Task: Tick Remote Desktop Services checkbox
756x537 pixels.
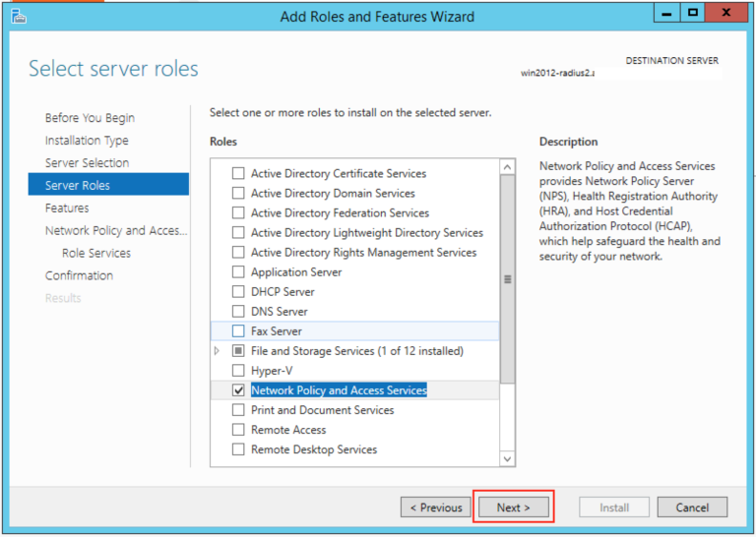Action: tap(238, 449)
